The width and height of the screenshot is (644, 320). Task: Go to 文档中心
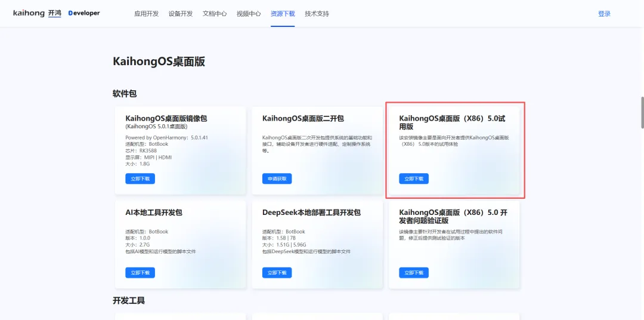click(215, 14)
